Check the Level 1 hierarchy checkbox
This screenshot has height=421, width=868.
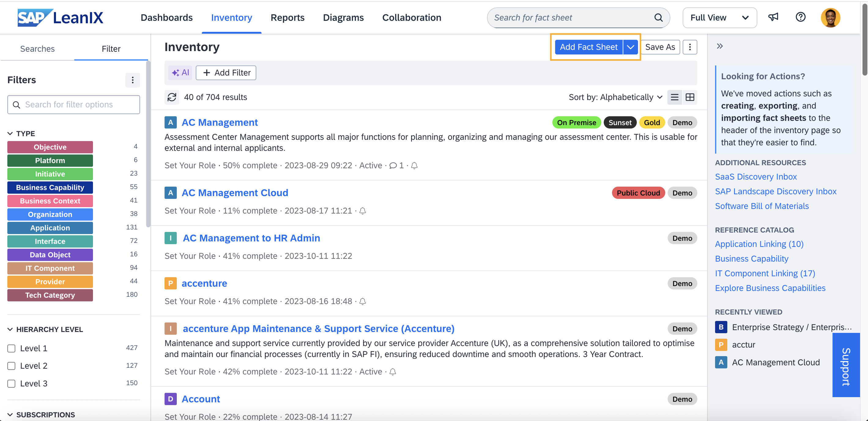point(11,348)
